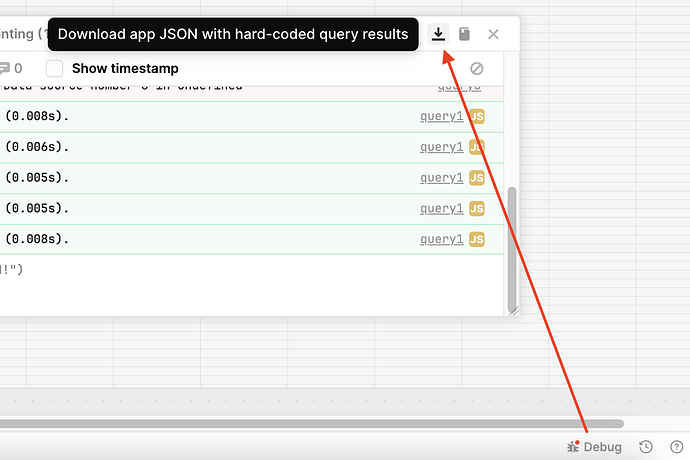Click the Show timestamp label
Image resolution: width=690 pixels, height=460 pixels.
[x=125, y=69]
